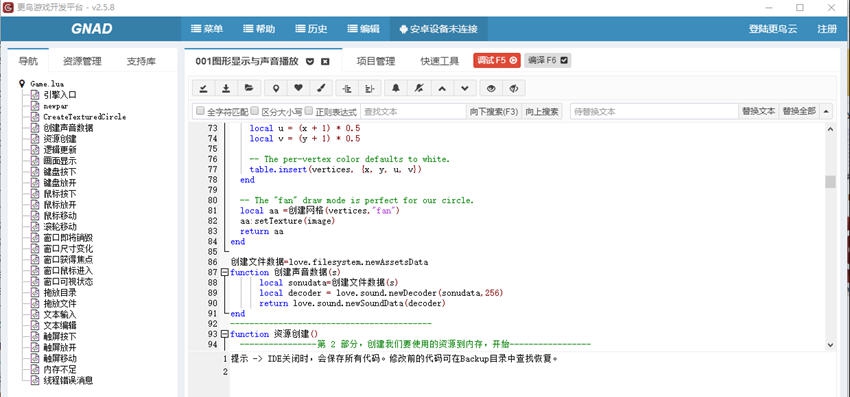The image size is (850, 397).
Task: Enable the 区分大小写 checkbox
Action: (255, 111)
